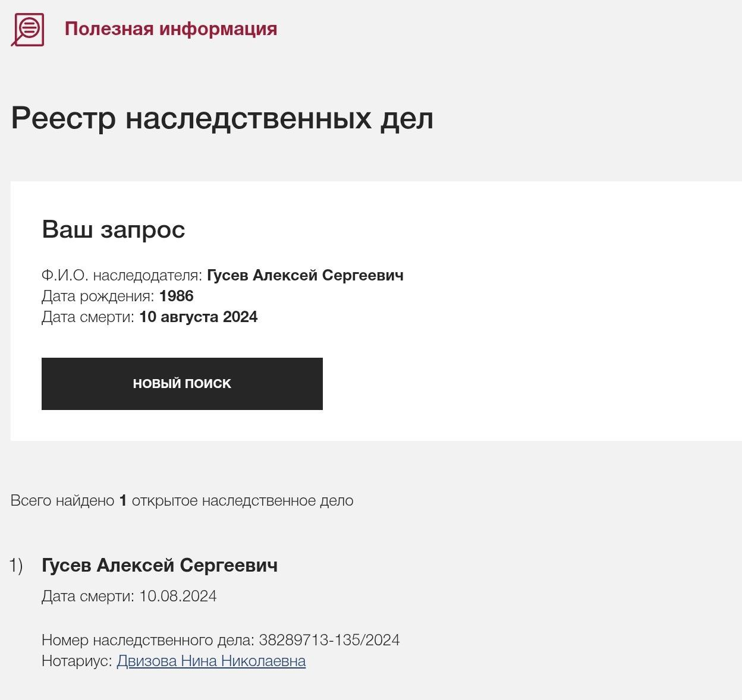Click the 'Ваш запрос' section heading
The width and height of the screenshot is (742, 700).
[x=113, y=229]
